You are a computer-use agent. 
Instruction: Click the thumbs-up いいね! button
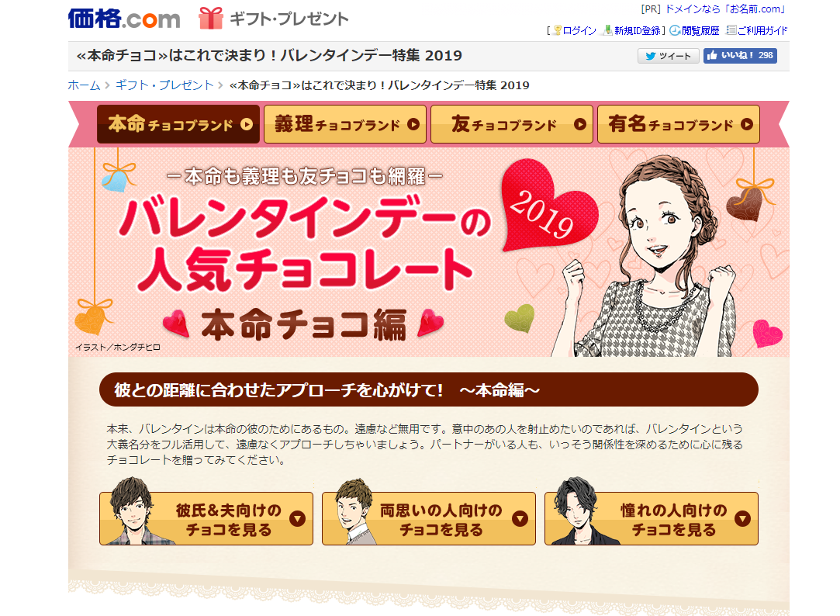[740, 55]
